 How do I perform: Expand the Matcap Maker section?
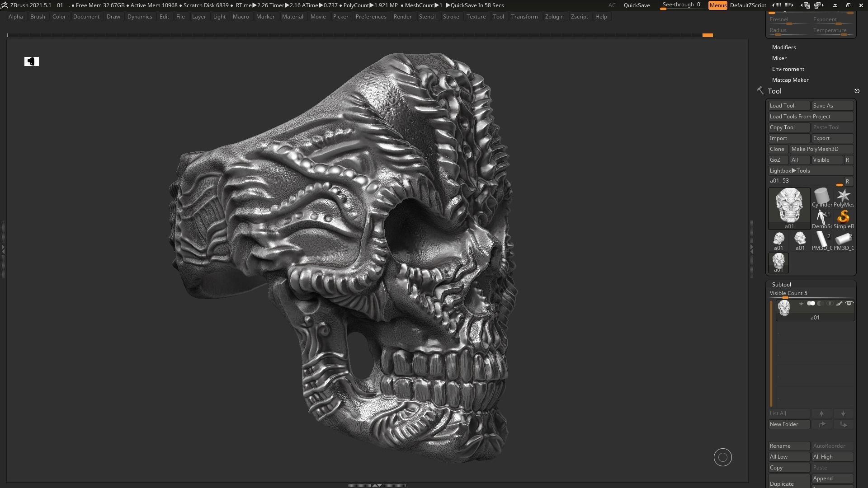[x=790, y=80]
